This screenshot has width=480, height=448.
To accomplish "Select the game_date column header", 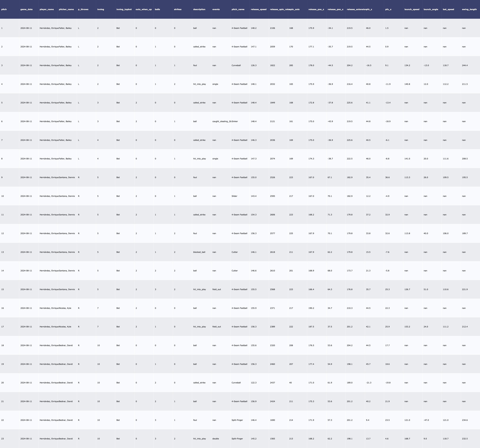I will (27, 9).
